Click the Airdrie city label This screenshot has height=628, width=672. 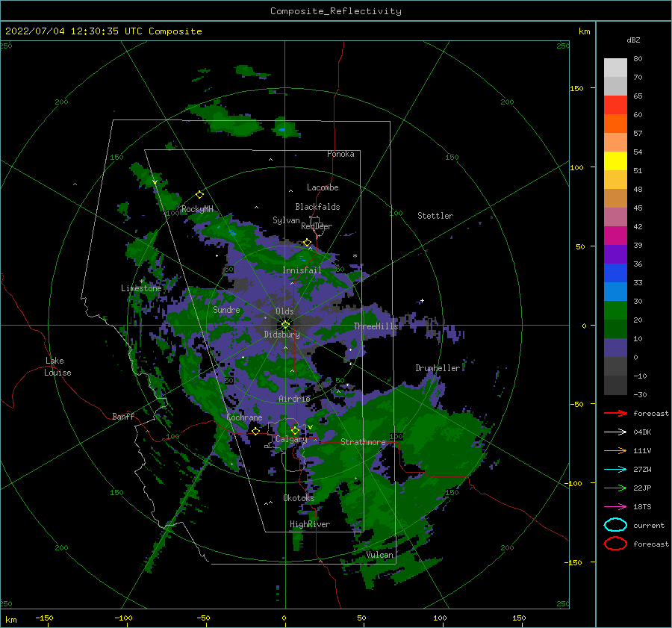[x=294, y=399]
